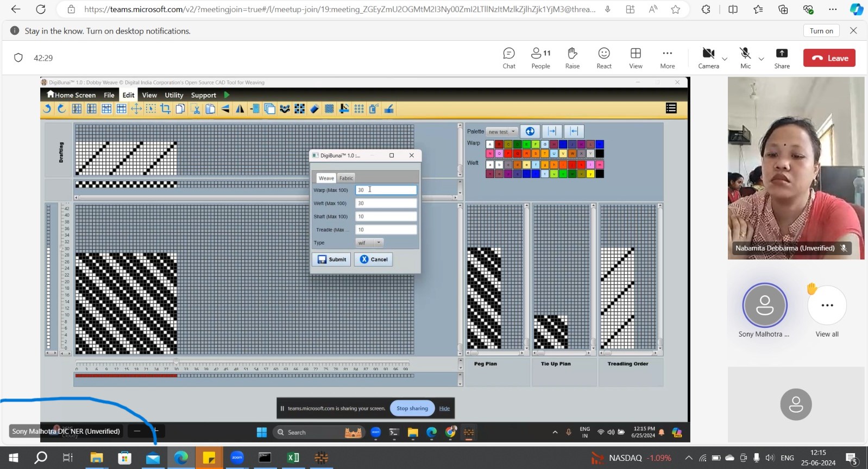Raise your hand in Teams
The width and height of the screenshot is (868, 469).
pyautogui.click(x=573, y=58)
